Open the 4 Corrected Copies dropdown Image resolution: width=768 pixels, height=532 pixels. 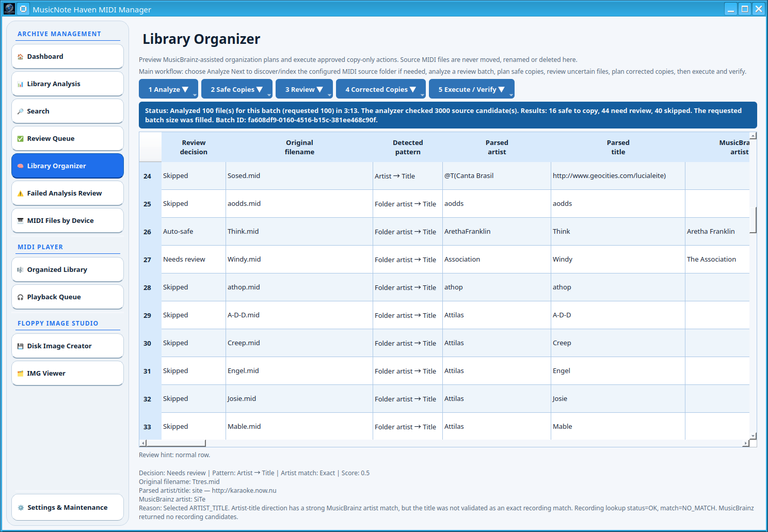pyautogui.click(x=381, y=89)
